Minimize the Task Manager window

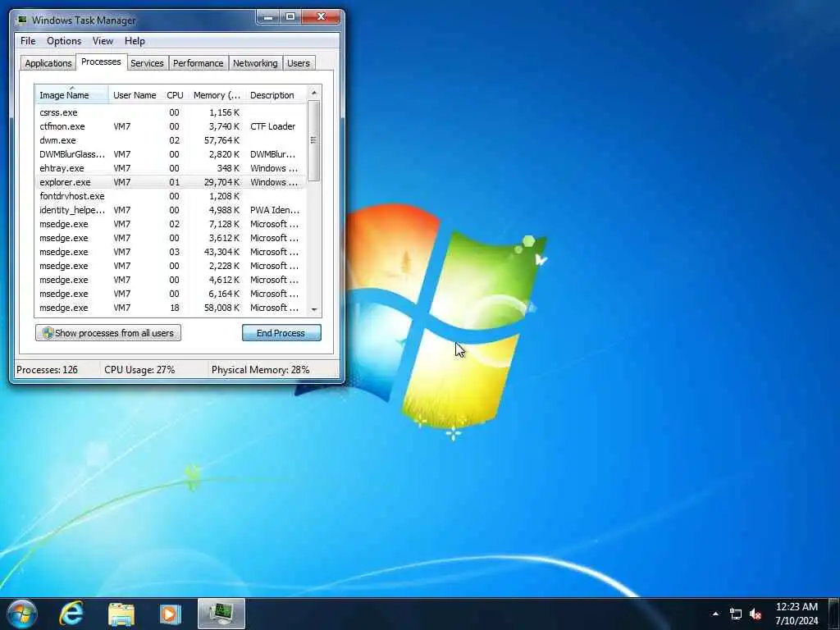point(268,17)
